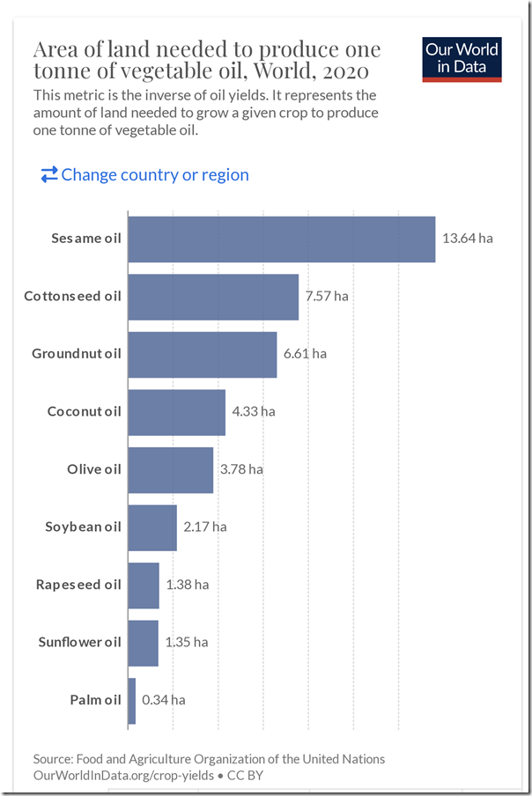Click the swap arrows icon beside the region link

point(50,174)
